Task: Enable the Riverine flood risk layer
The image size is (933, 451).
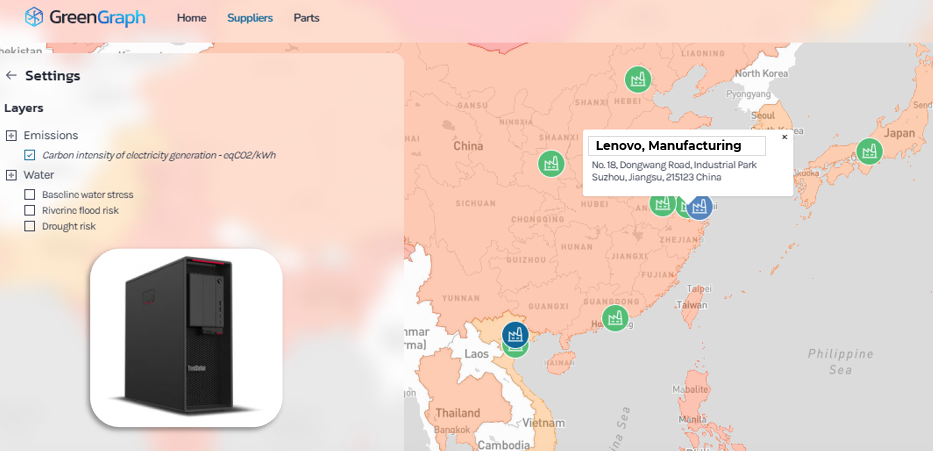Action: [29, 210]
